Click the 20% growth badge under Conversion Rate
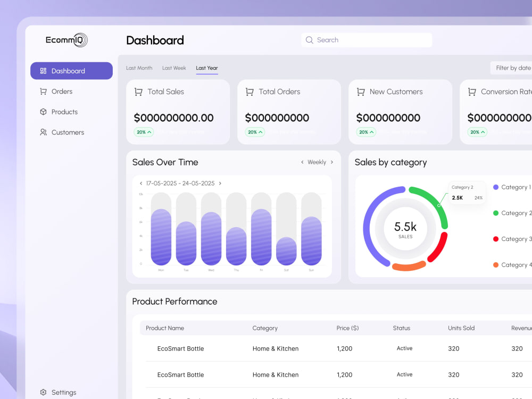The width and height of the screenshot is (532, 399). [477, 132]
